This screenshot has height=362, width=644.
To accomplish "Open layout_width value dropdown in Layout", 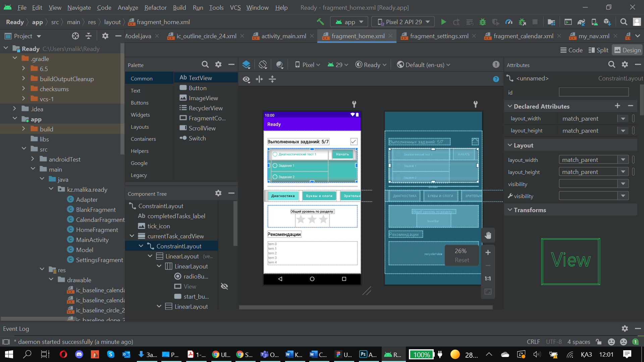I will pyautogui.click(x=623, y=160).
